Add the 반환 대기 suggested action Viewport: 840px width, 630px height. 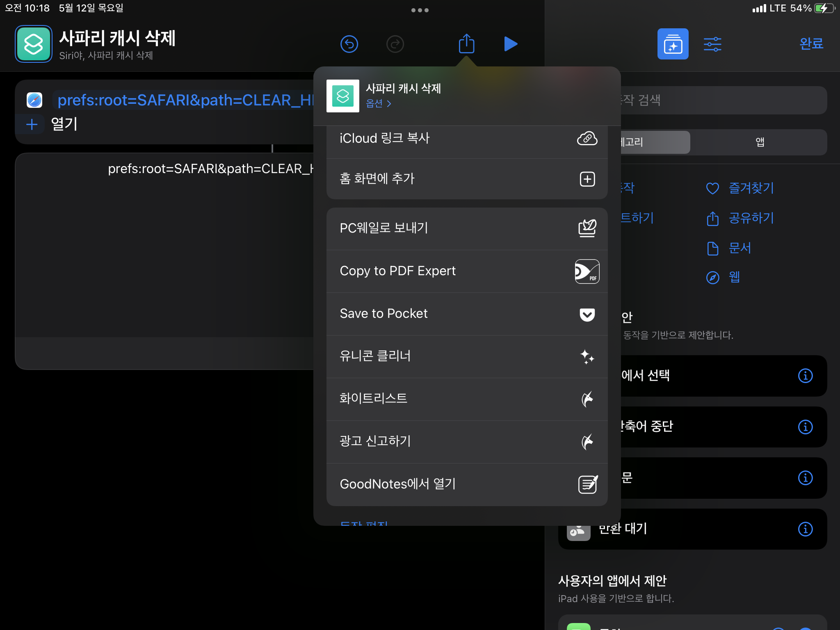click(692, 529)
